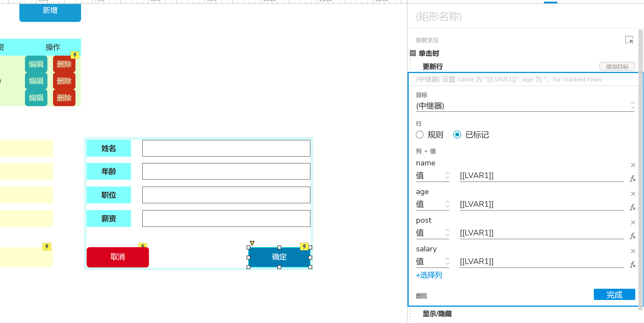644x323 pixels.
Task: Click the fx icon for salary value
Action: pos(632,265)
